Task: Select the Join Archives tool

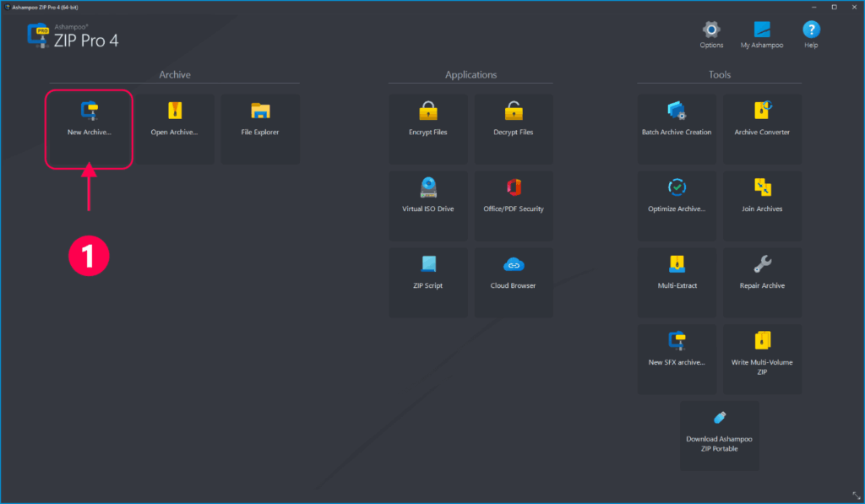Action: [x=763, y=206]
